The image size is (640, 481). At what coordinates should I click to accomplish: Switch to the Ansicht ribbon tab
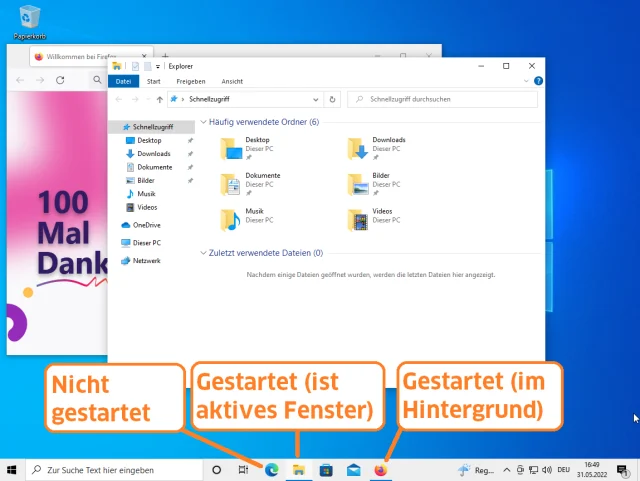tap(232, 81)
